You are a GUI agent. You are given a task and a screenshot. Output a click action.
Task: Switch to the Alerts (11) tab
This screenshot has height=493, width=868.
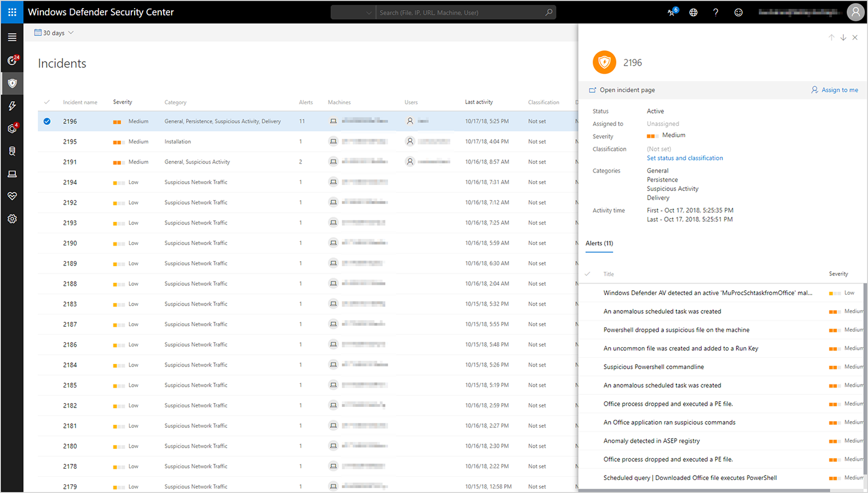(599, 244)
